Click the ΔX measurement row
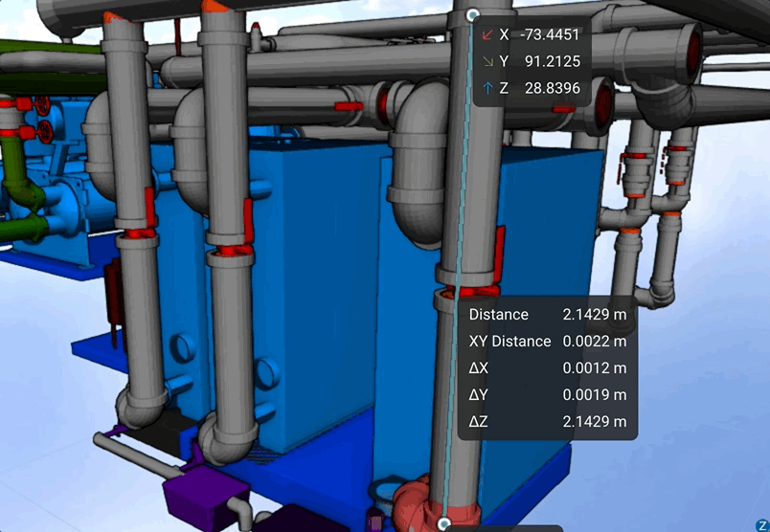The width and height of the screenshot is (770, 532). point(547,367)
